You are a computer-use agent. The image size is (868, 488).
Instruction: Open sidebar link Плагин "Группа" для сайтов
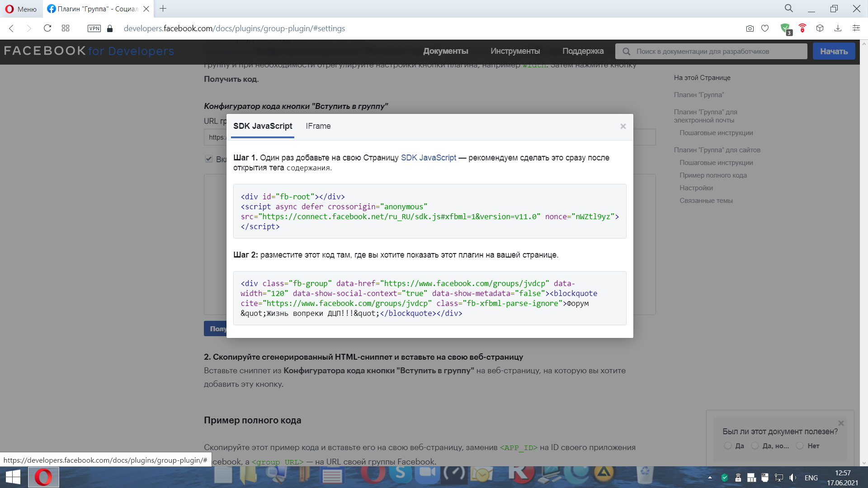click(x=717, y=150)
